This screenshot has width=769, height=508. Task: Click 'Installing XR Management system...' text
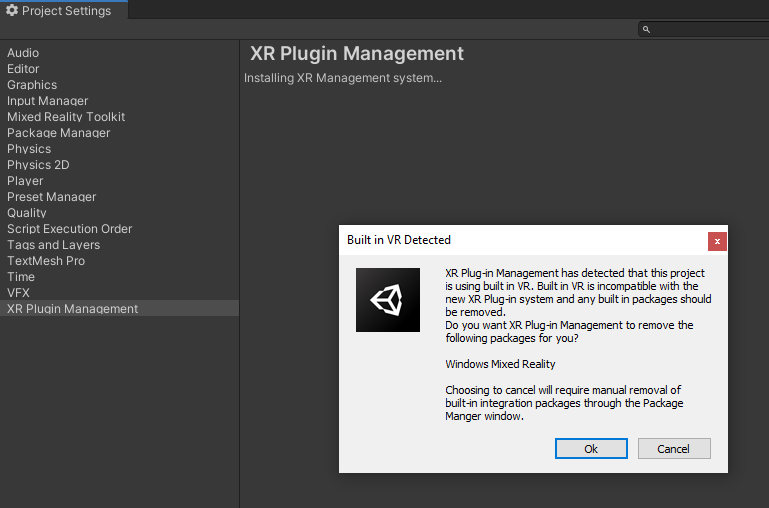click(x=343, y=78)
